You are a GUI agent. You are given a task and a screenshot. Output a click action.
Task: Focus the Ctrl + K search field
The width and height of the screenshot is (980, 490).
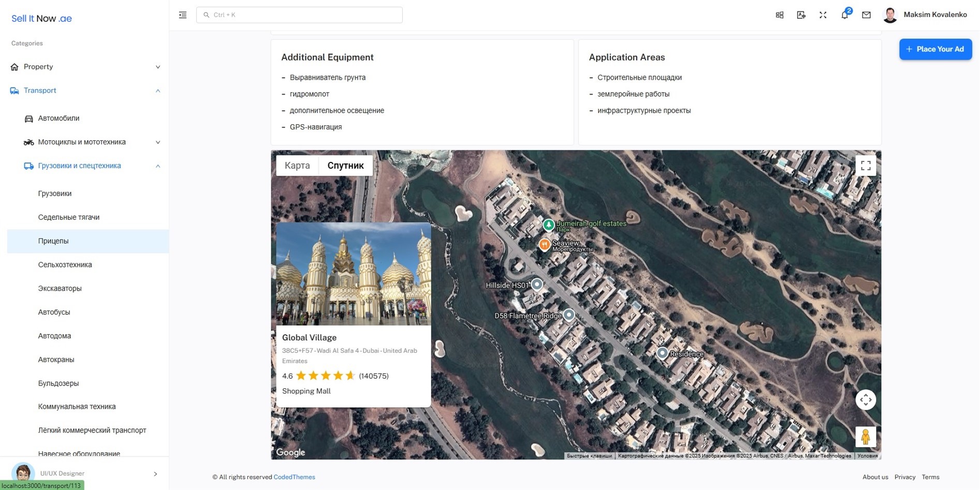299,15
